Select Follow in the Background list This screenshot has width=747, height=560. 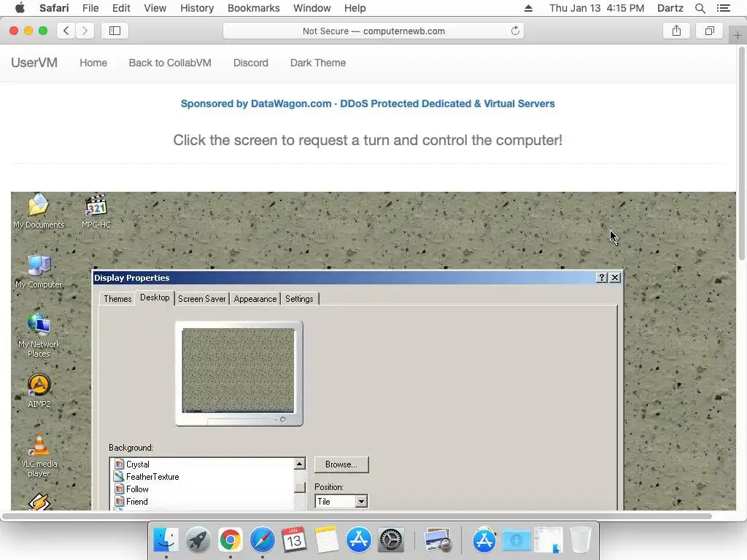coord(137,489)
